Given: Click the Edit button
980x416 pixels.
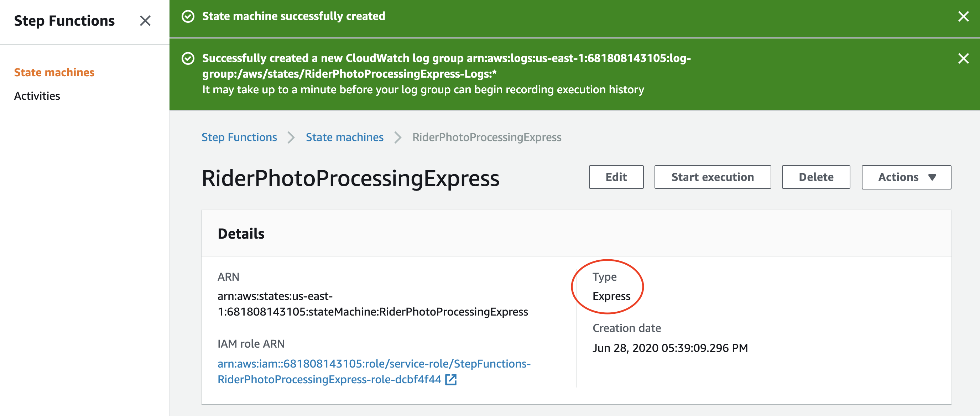Looking at the screenshot, I should [616, 177].
